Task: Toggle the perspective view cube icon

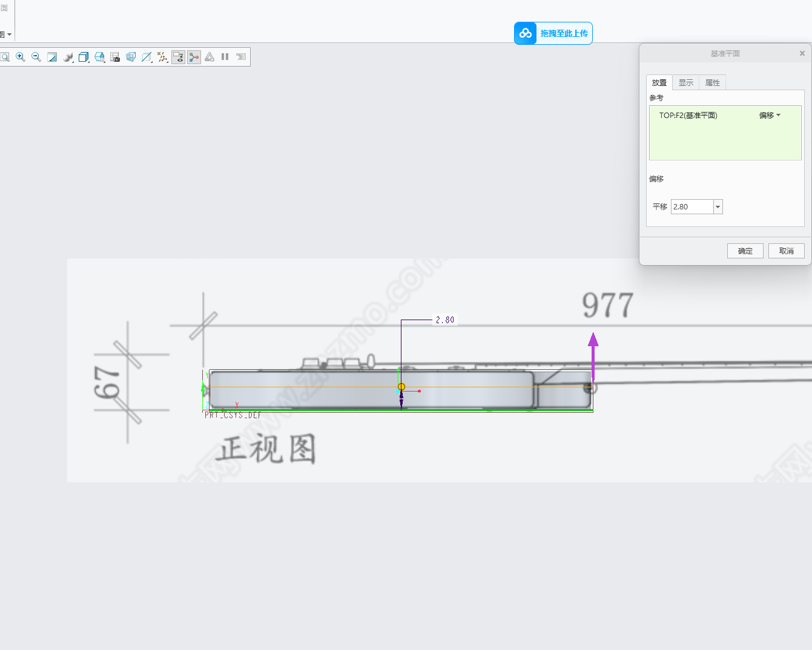Action: coord(131,57)
